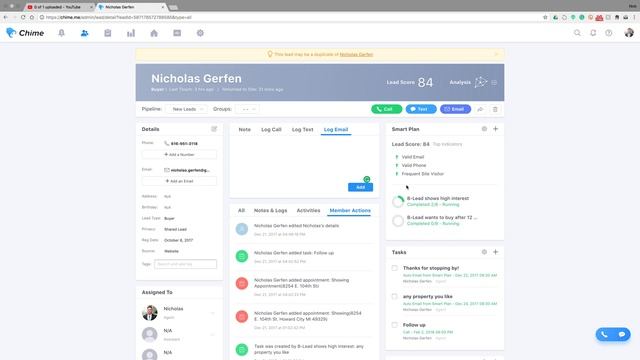Image resolution: width=640 pixels, height=360 pixels.
Task: Open the tasks clipboard icon in navbar
Action: [108, 33]
